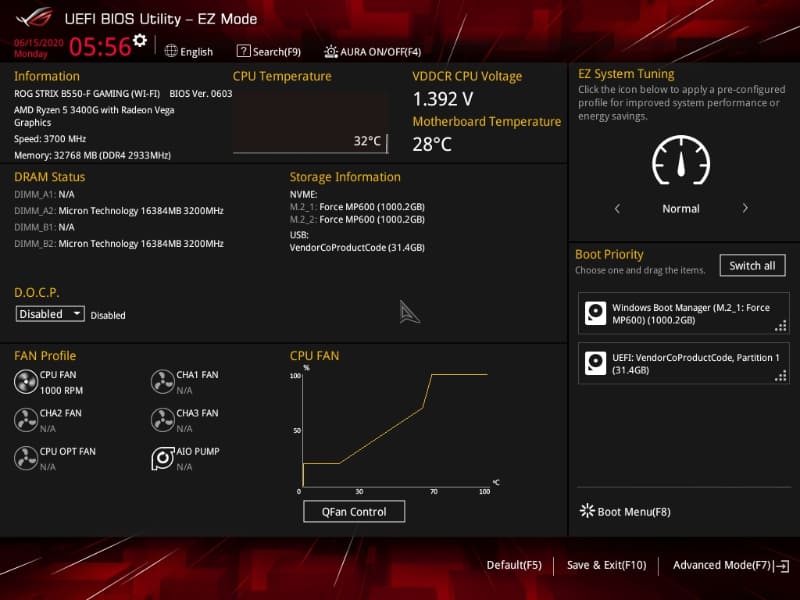The image size is (800, 600).
Task: Click Switch all in Boot Priority
Action: click(753, 265)
